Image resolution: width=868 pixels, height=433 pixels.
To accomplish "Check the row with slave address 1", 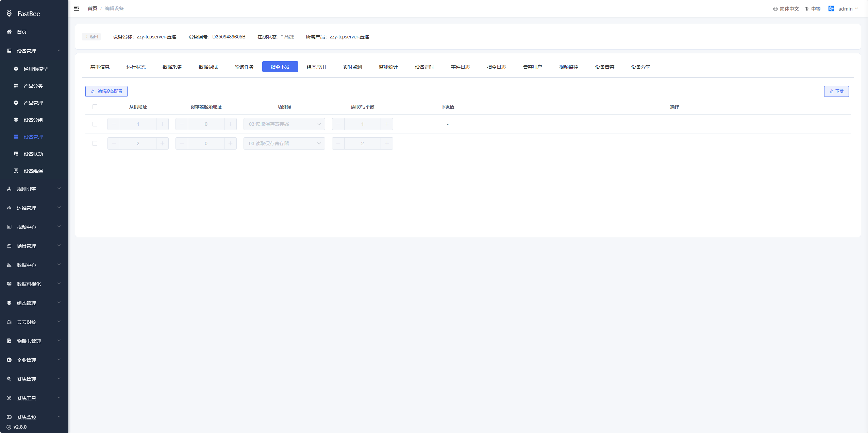I will pos(95,124).
